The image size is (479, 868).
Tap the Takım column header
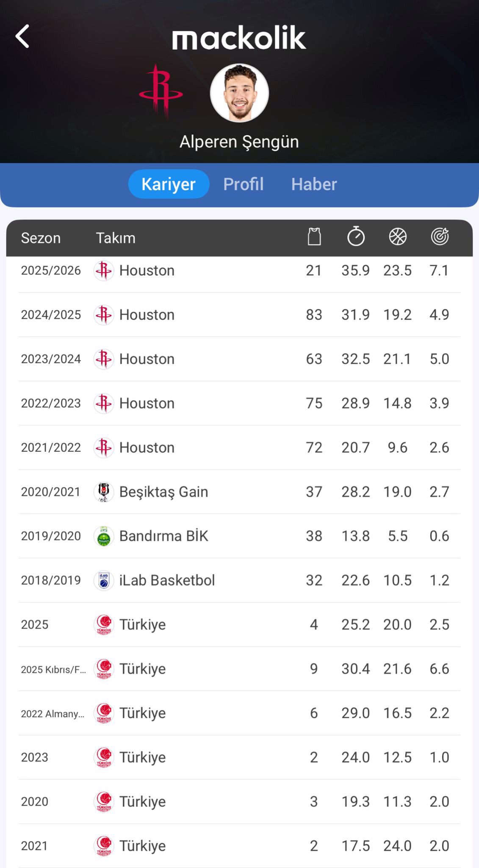tap(116, 238)
